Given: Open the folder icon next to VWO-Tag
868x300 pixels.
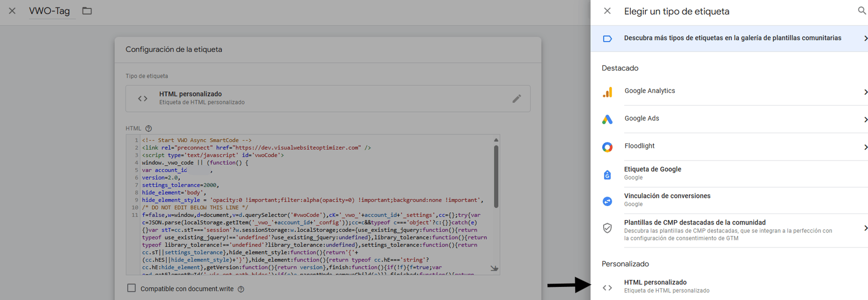Looking at the screenshot, I should tap(87, 10).
